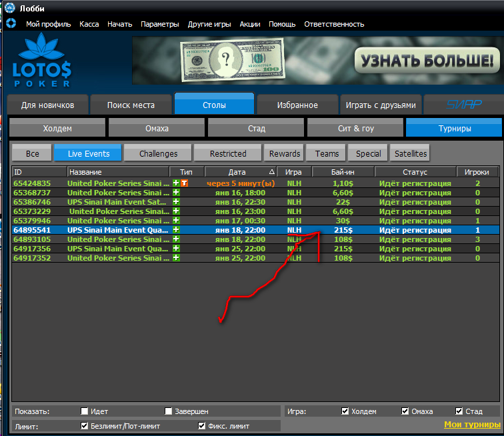Switch to Для новичков tab
The image size is (504, 436).
click(47, 105)
